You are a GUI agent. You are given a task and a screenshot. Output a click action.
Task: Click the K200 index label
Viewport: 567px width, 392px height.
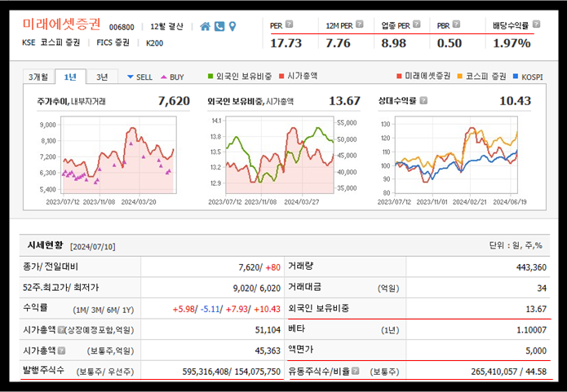(x=154, y=43)
